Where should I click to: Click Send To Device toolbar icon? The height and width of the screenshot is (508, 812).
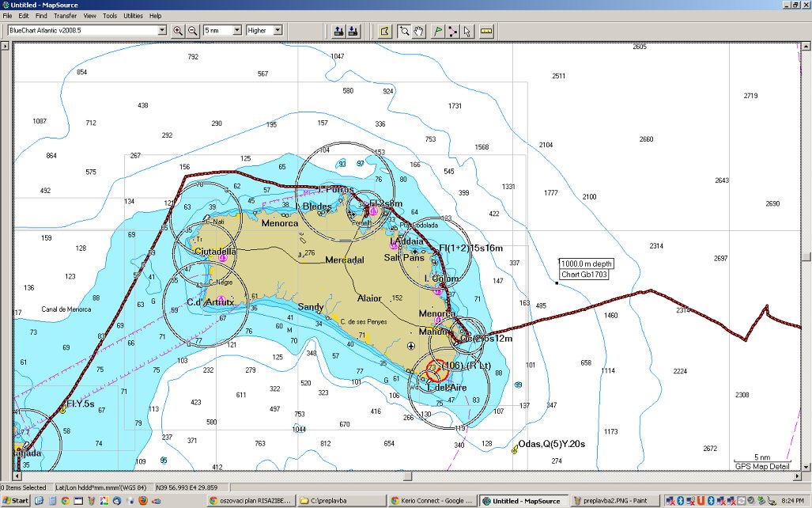coord(338,31)
